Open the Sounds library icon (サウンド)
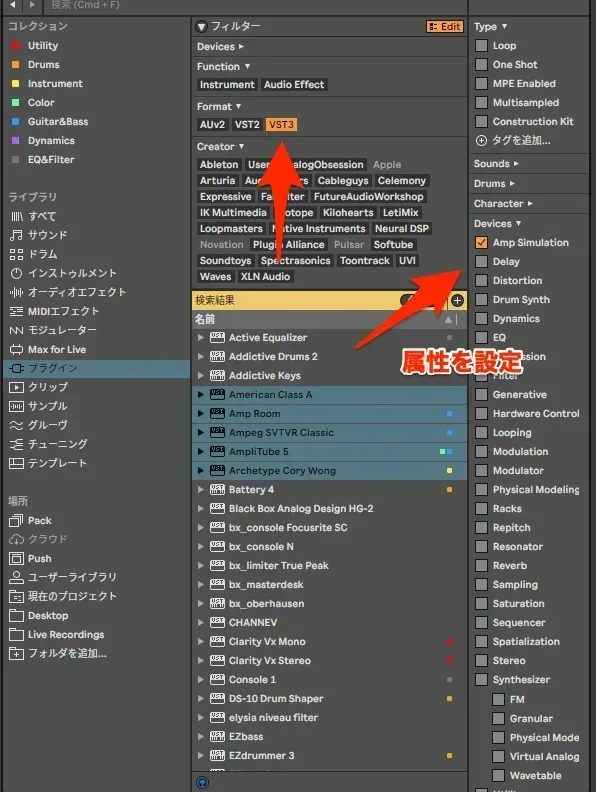 pos(16,235)
